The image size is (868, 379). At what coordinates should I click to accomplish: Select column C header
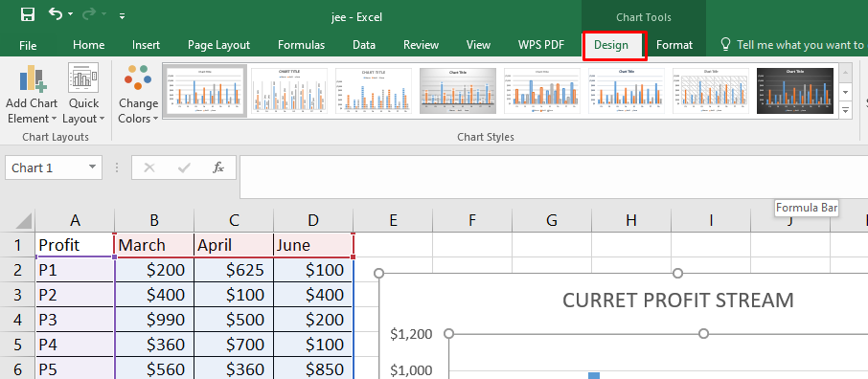click(x=234, y=221)
